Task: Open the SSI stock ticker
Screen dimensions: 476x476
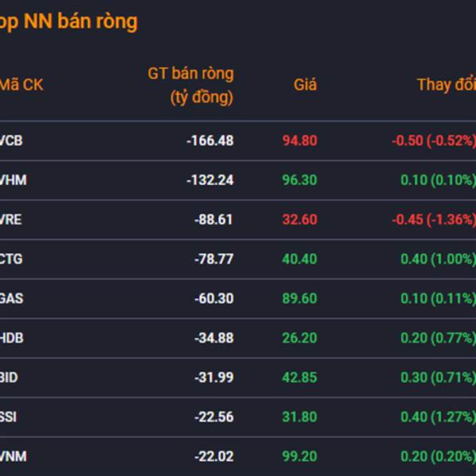Action: coord(8,416)
